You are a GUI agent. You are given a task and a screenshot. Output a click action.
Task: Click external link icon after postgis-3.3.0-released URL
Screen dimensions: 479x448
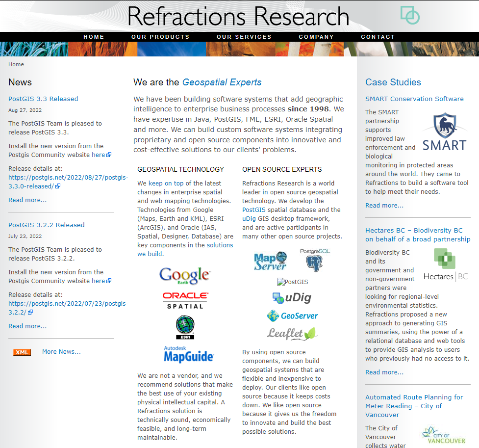[x=58, y=186]
